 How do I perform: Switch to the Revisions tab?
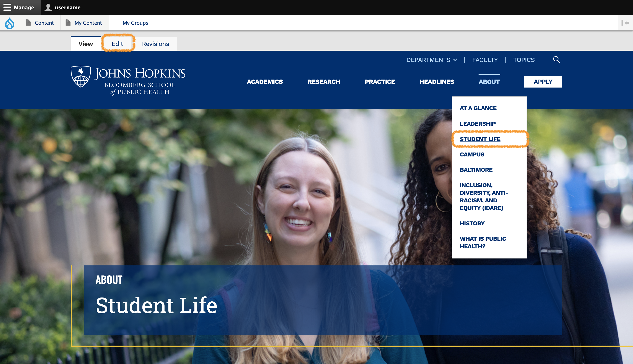(155, 44)
